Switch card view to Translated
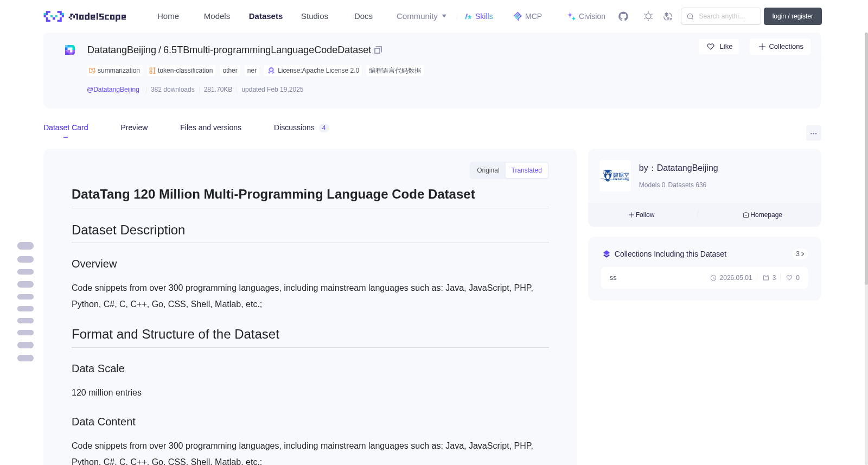The width and height of the screenshot is (868, 465). tap(526, 170)
